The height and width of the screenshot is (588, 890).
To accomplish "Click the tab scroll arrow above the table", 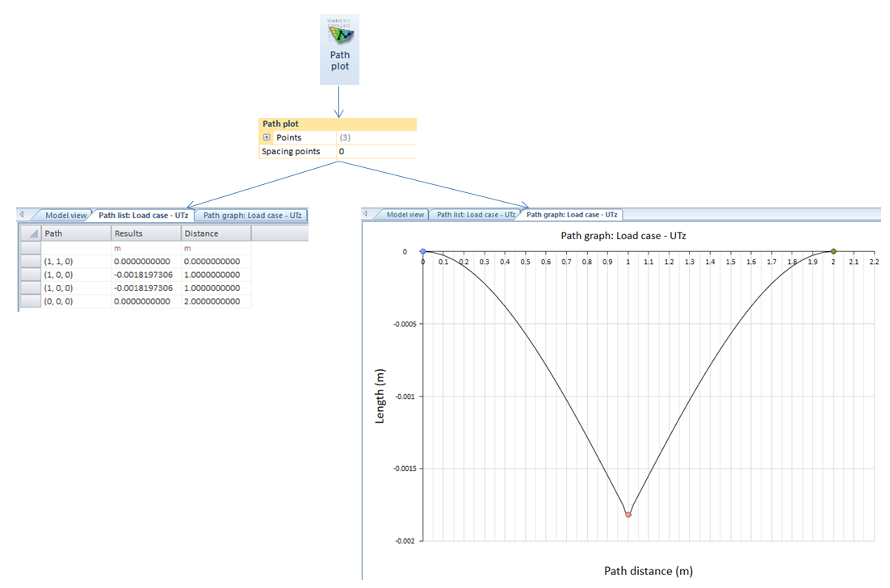I will 22,215.
